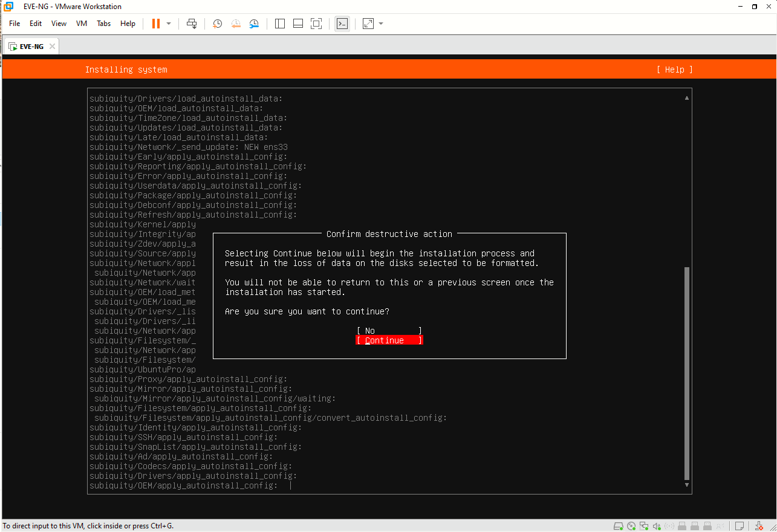The height and width of the screenshot is (532, 777).
Task: Open the File menu
Action: pos(15,24)
